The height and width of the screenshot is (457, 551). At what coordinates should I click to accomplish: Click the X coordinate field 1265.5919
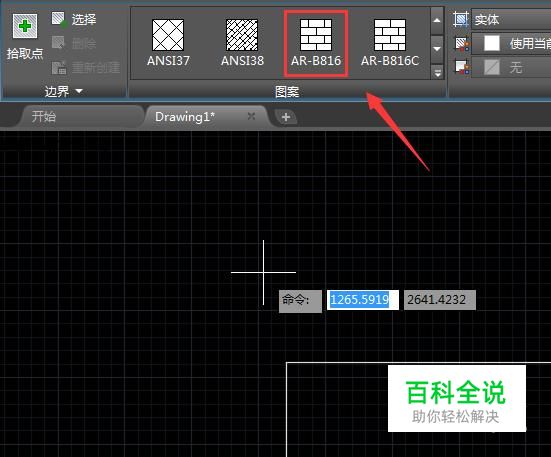point(363,300)
